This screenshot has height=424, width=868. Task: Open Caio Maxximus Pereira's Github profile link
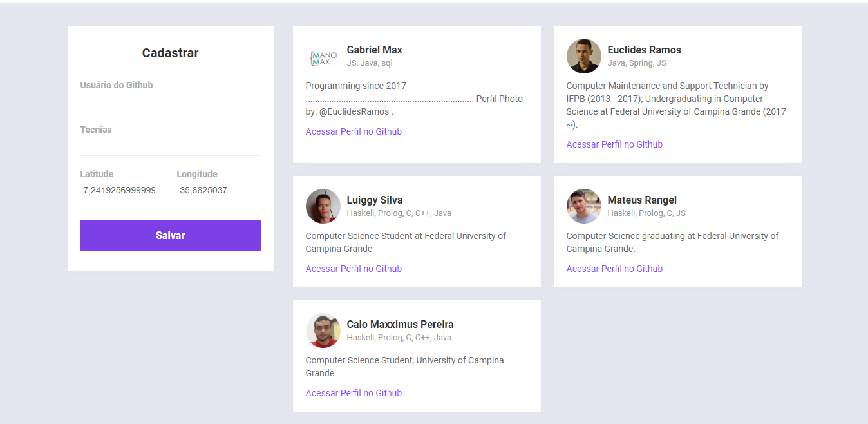coord(354,393)
